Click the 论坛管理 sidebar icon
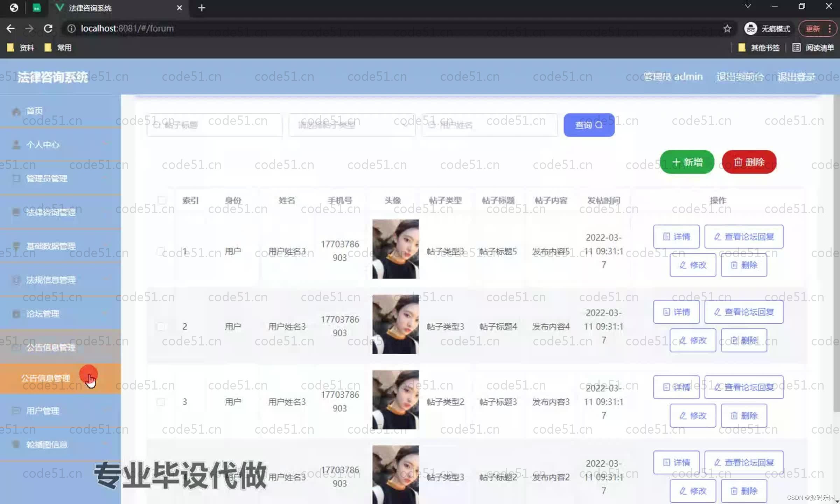840x504 pixels. 16,314
